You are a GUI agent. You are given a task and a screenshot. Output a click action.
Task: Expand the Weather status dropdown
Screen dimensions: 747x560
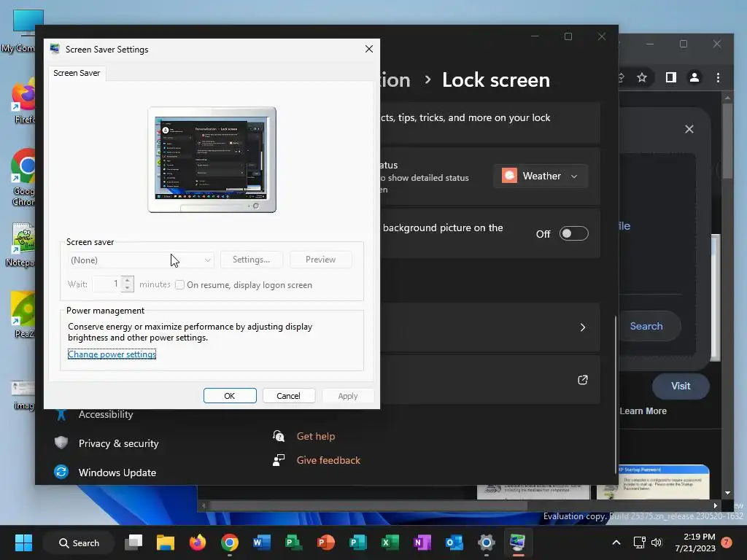pyautogui.click(x=541, y=176)
